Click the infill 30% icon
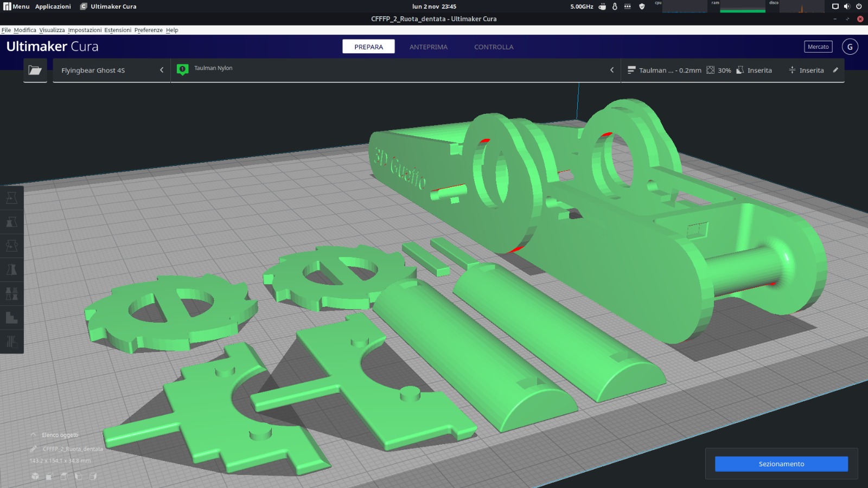 710,70
